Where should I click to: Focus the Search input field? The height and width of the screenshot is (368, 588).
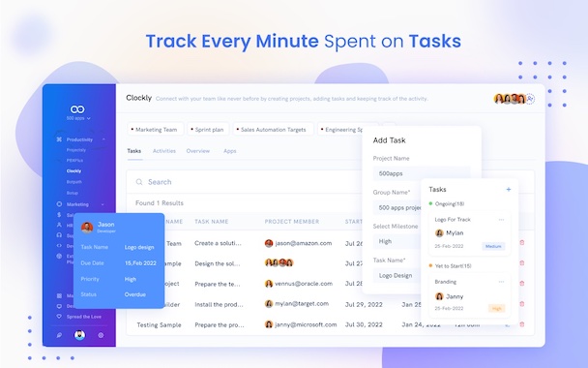(245, 182)
